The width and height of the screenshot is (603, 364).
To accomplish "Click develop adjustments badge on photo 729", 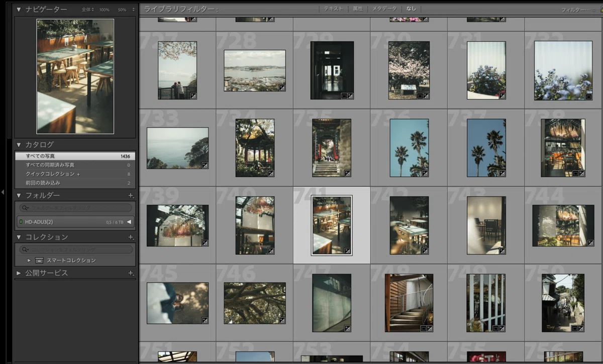I will (350, 95).
